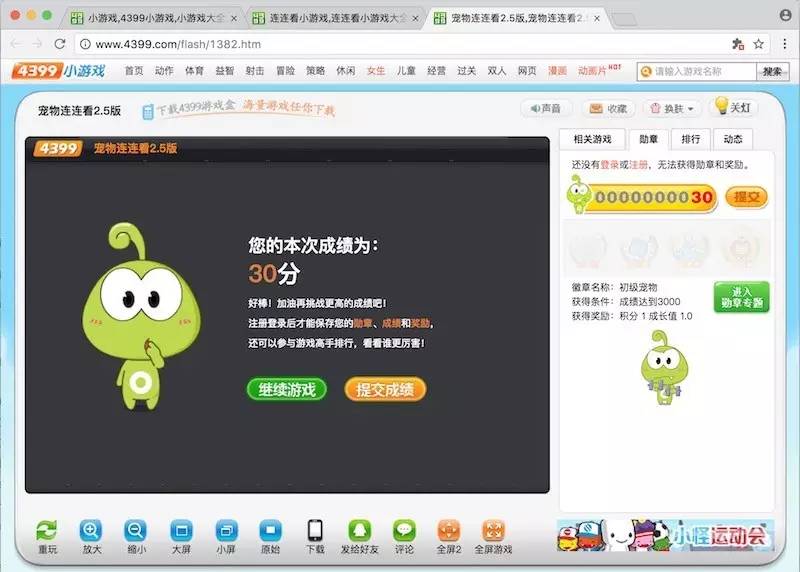Click the site info icon before URL
The height and width of the screenshot is (572, 800).
click(86, 44)
